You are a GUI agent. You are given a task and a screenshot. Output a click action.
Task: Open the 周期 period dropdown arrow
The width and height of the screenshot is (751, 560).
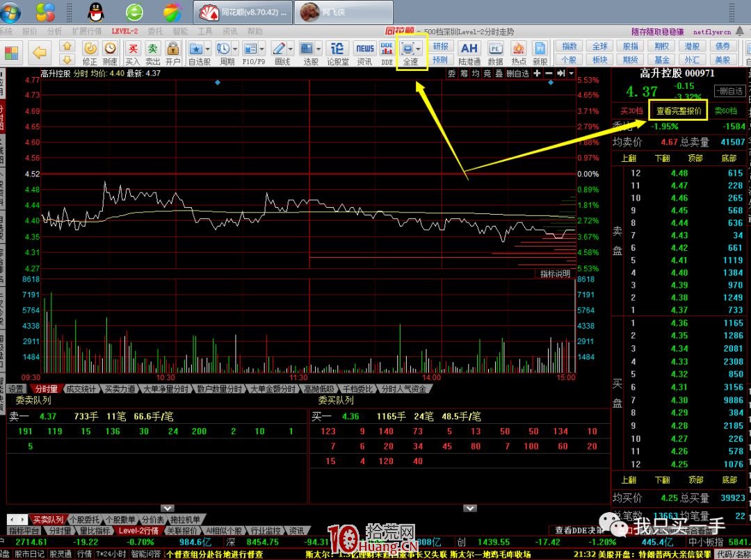pos(234,49)
